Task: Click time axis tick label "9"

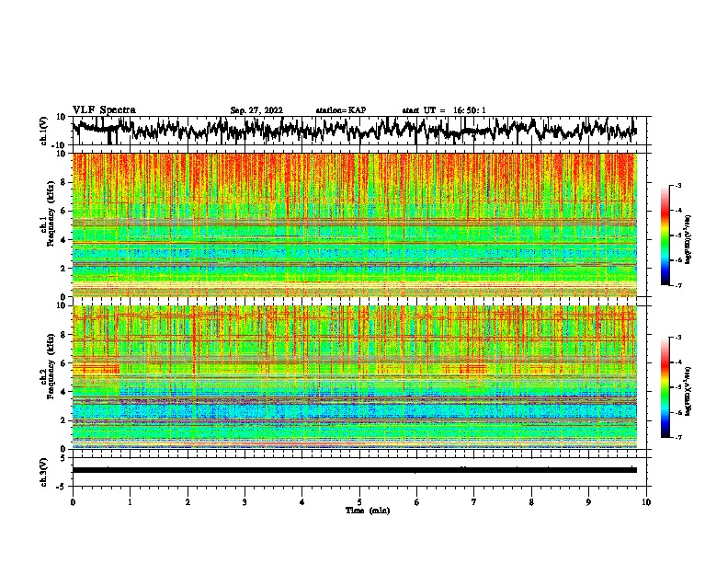Action: tap(588, 502)
